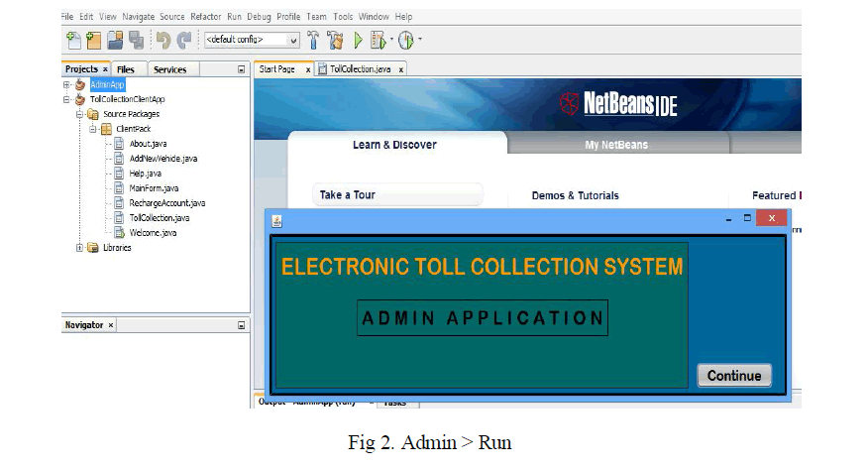Click the Undo arrow icon
Screen dimensions: 868x469
(163, 41)
